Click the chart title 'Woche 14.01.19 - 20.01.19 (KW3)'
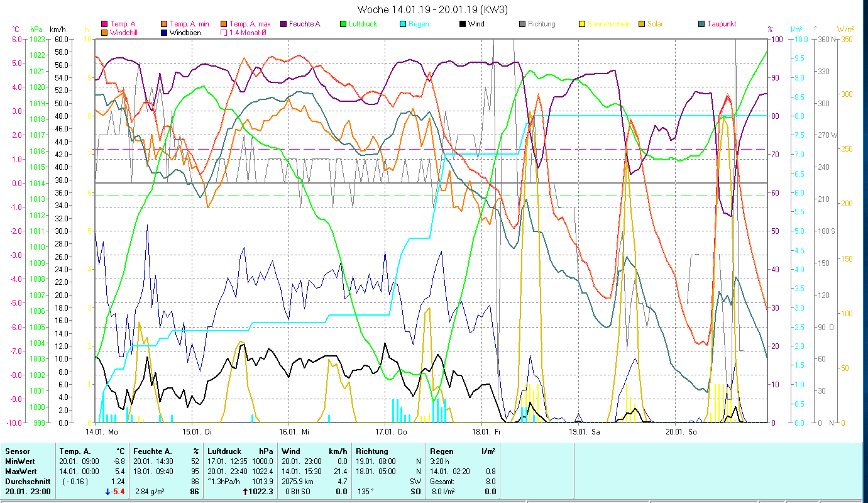The height and width of the screenshot is (503, 868). pos(432,9)
